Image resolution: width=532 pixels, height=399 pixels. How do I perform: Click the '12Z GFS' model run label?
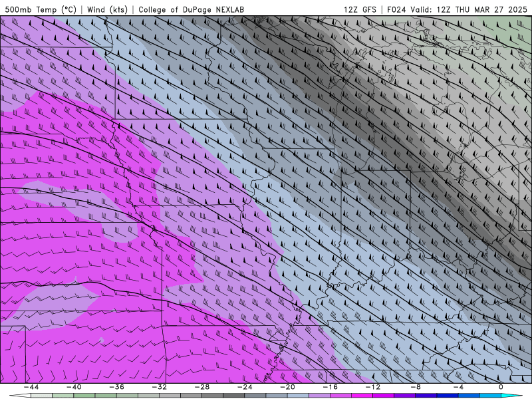coord(360,9)
